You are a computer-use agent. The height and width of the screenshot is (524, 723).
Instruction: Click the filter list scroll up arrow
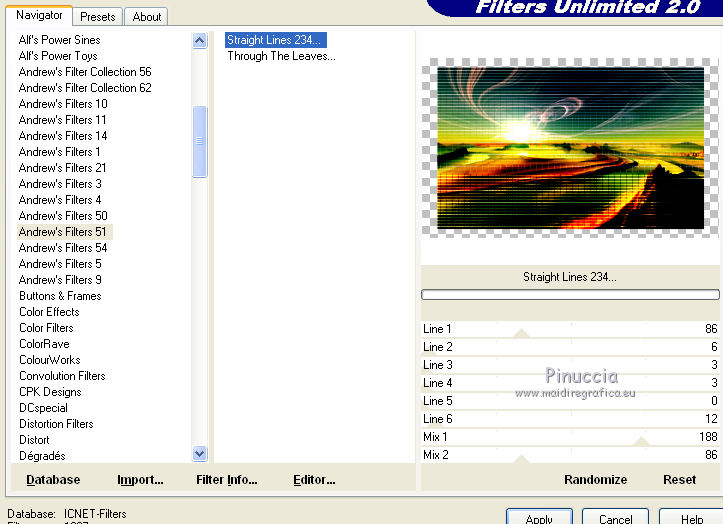199,41
